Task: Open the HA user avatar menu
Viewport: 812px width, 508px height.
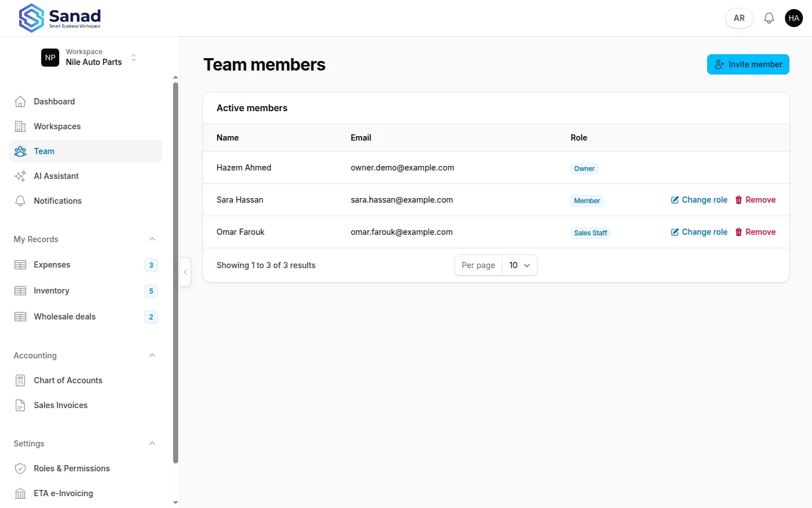Action: click(x=794, y=18)
